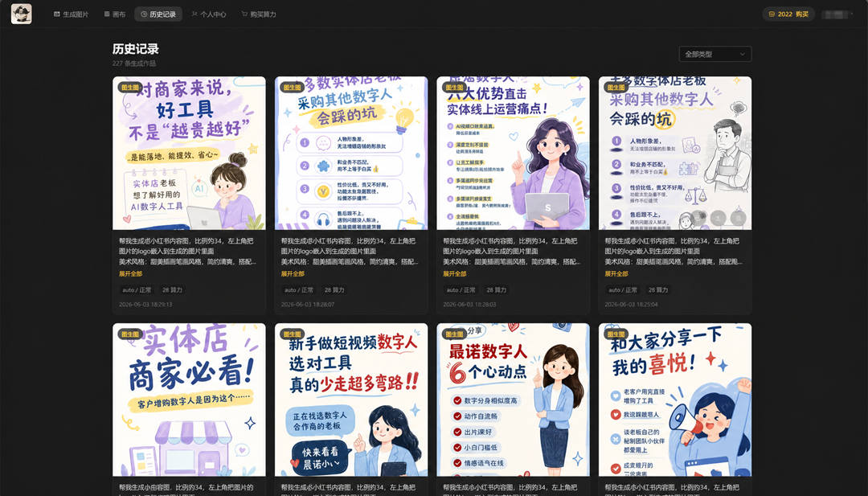Open the 画布 tab
868x496 pixels.
[115, 14]
